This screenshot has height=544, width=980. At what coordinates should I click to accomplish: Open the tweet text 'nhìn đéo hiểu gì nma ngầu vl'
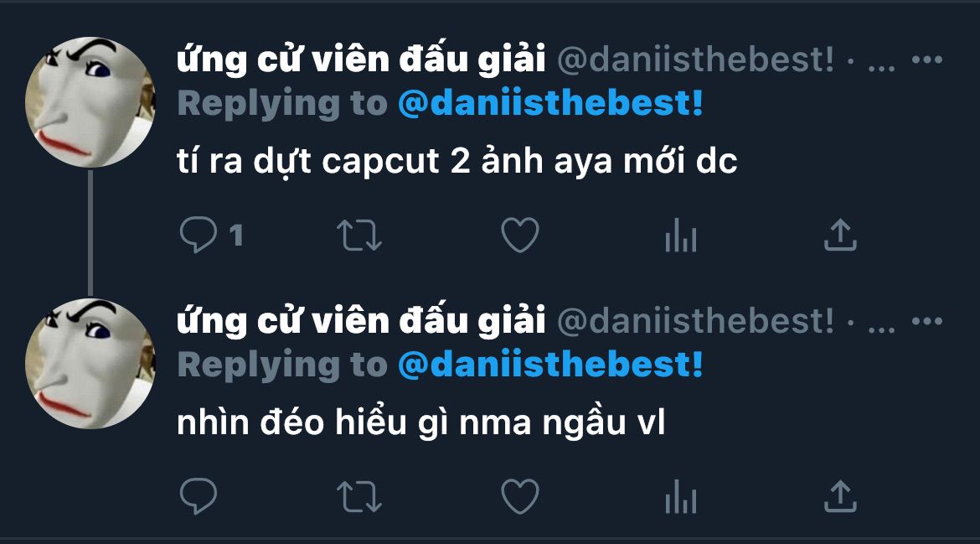click(x=420, y=422)
